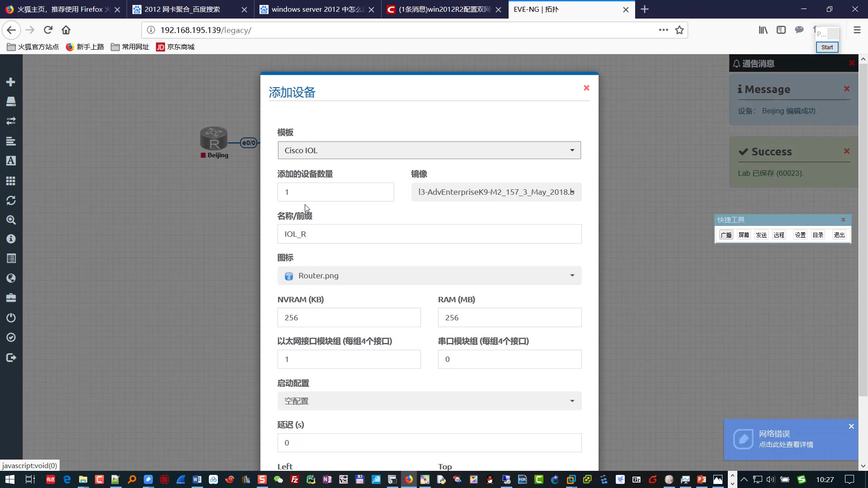The image size is (868, 488).
Task: Open the status info icon in sidebar
Action: point(11,239)
